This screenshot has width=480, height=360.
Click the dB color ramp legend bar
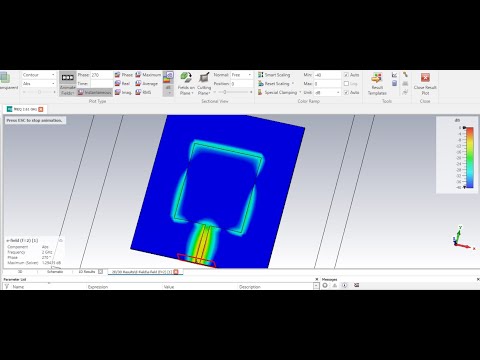point(470,157)
